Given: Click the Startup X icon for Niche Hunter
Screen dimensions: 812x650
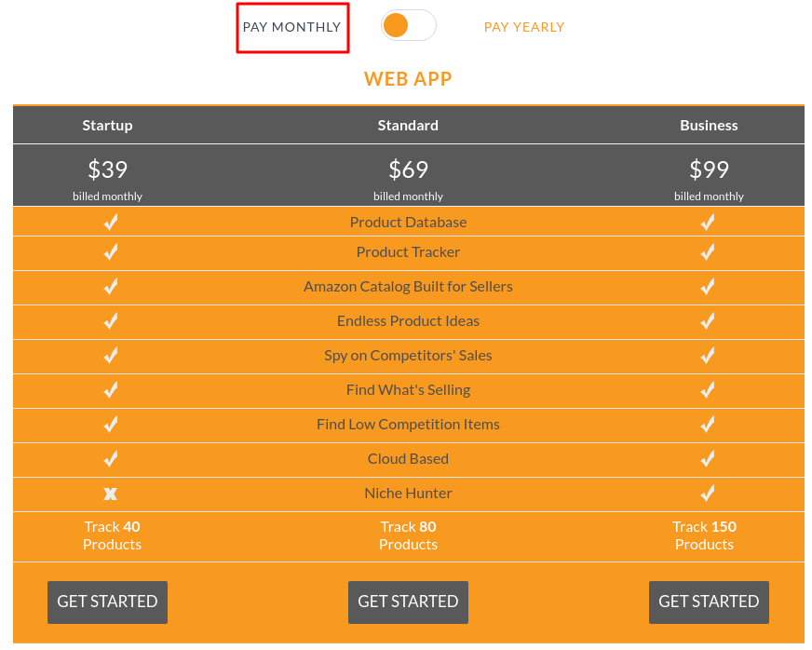Looking at the screenshot, I should pos(111,494).
